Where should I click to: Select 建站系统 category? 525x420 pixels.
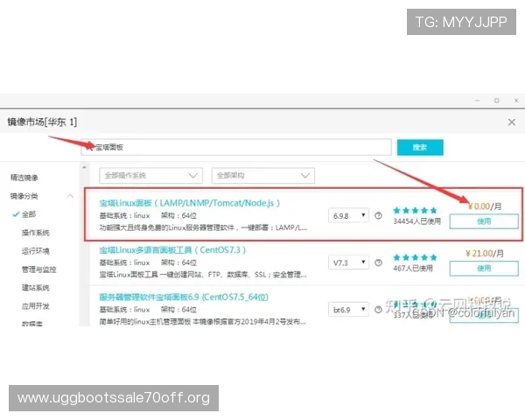click(36, 288)
